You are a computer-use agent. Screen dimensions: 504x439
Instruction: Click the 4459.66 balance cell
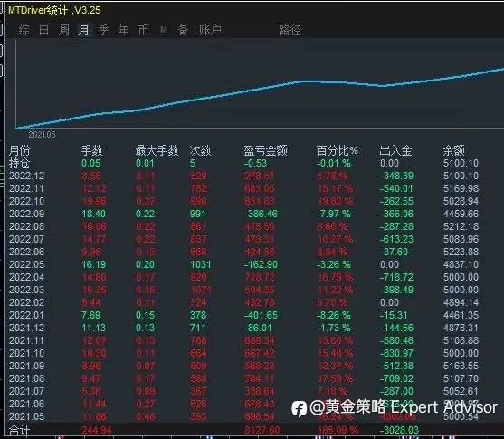[461, 214]
